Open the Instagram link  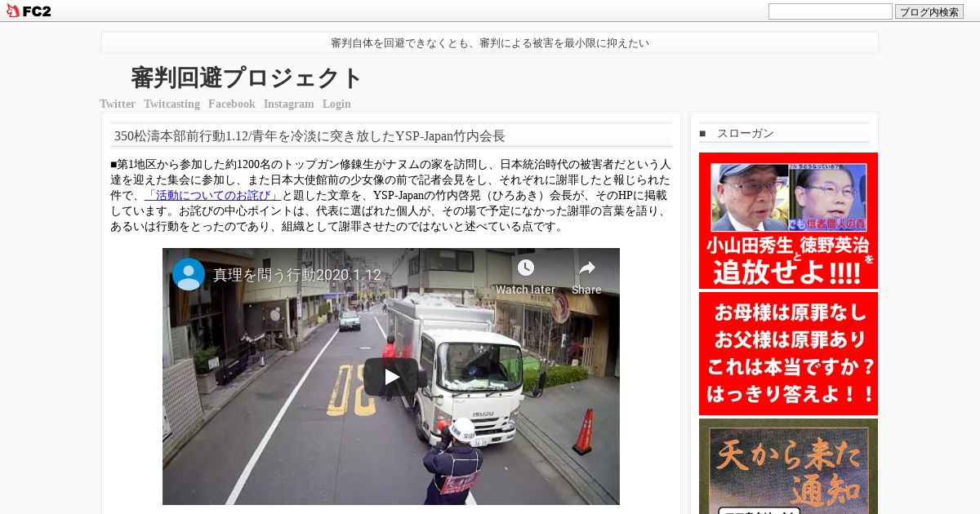[288, 104]
